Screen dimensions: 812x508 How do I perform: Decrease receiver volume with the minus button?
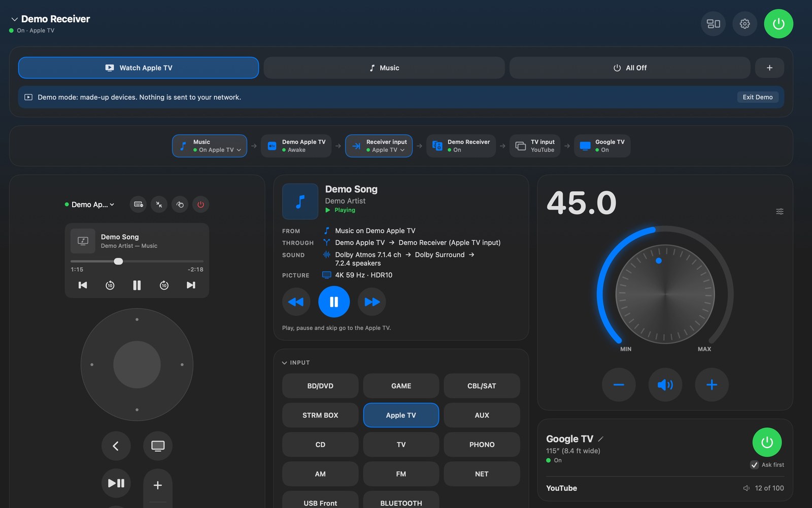619,385
